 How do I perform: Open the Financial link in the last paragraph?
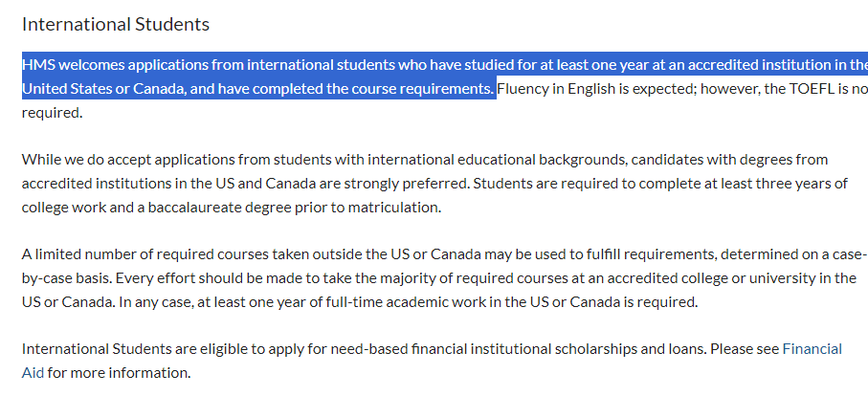pos(812,349)
